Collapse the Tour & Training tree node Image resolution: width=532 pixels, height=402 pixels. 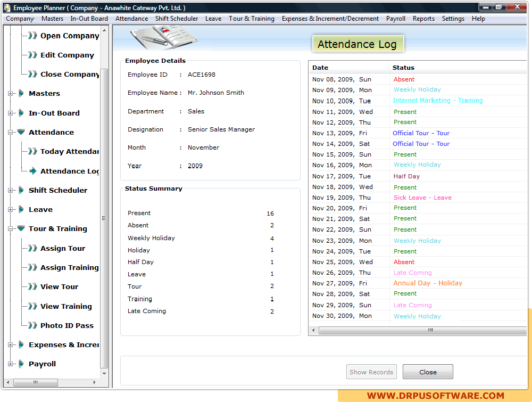[x=10, y=229]
